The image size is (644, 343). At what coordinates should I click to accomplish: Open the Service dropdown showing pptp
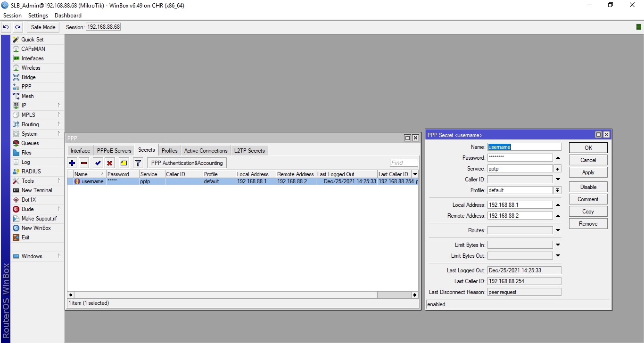click(557, 168)
